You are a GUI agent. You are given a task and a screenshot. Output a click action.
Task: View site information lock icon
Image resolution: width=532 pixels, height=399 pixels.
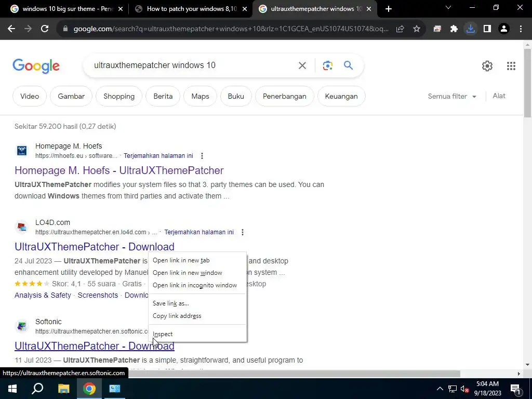65,29
